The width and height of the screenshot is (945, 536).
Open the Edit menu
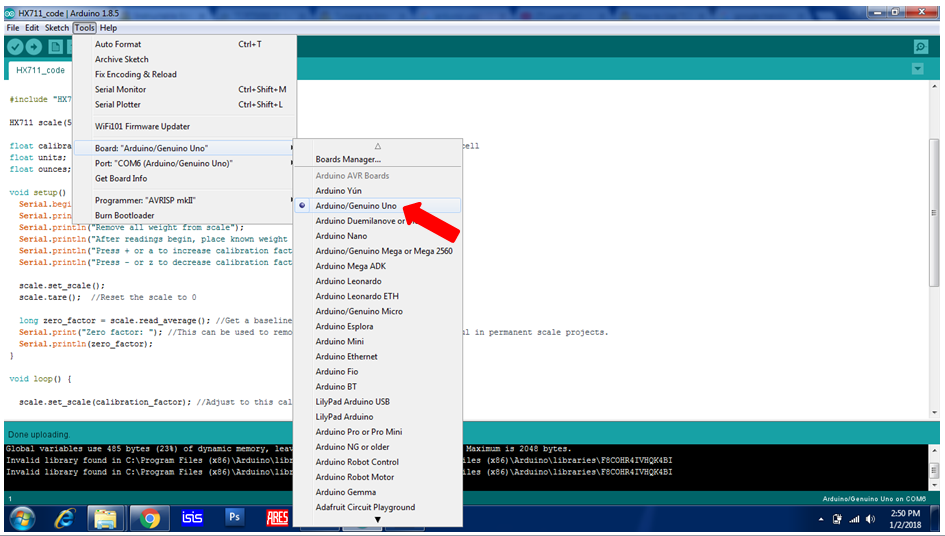[x=32, y=28]
